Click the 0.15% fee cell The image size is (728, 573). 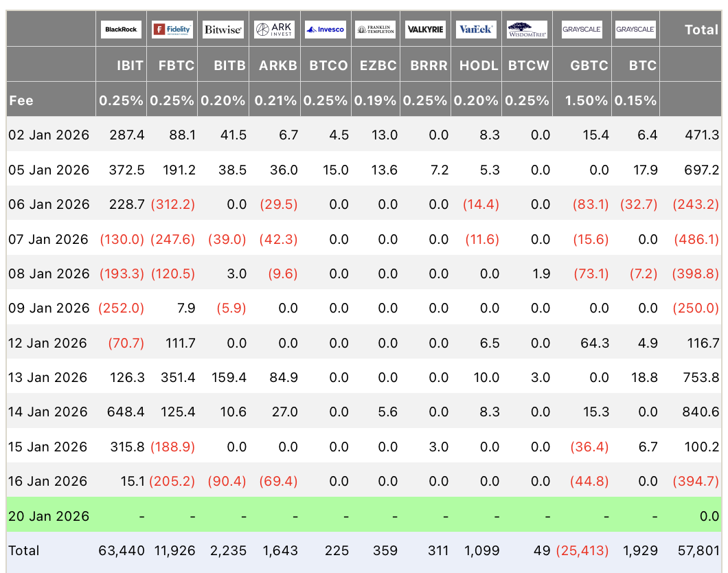635,100
